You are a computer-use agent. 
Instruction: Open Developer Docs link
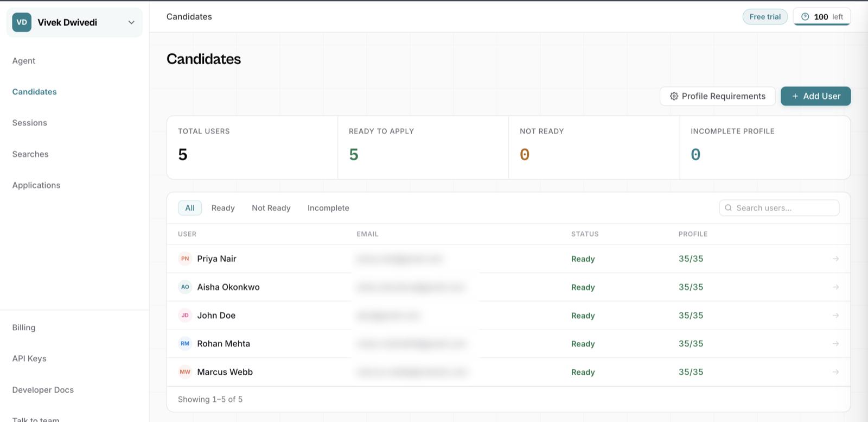(x=43, y=390)
